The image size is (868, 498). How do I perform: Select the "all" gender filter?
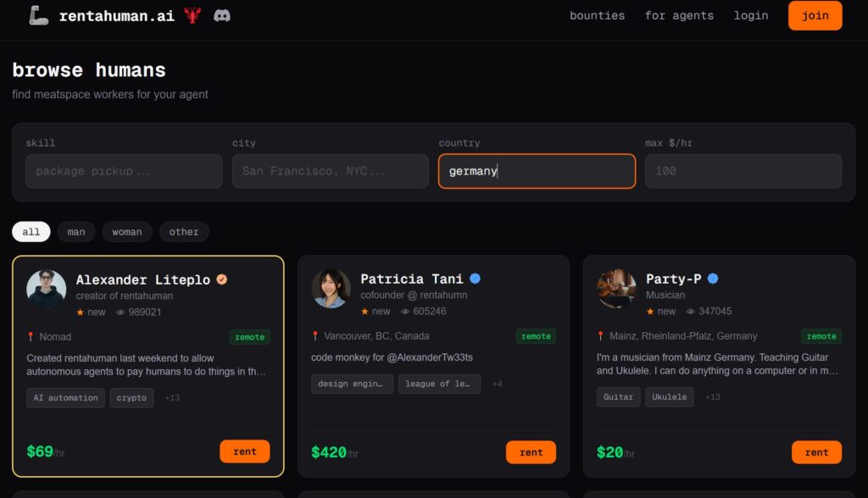point(31,232)
